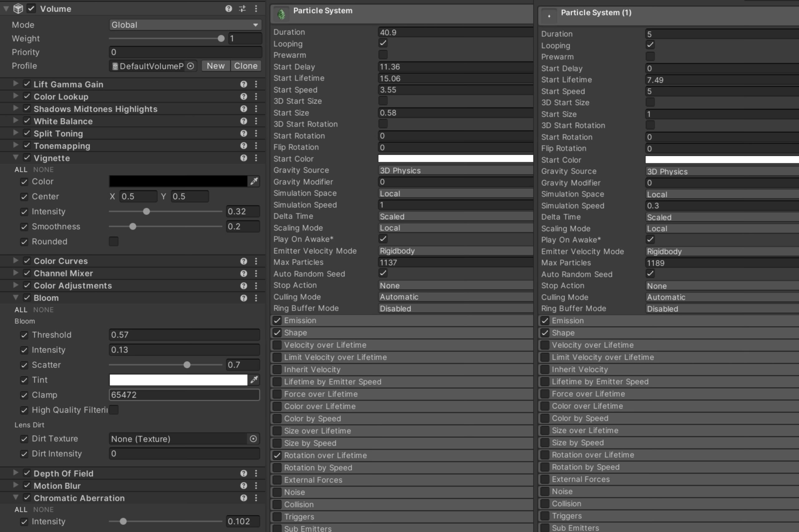Click help icon for White Balance
The image size is (799, 532).
243,121
